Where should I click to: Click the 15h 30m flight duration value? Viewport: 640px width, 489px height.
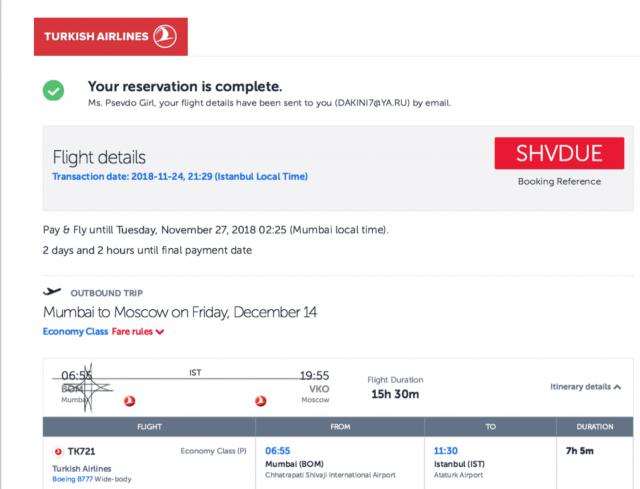[395, 395]
